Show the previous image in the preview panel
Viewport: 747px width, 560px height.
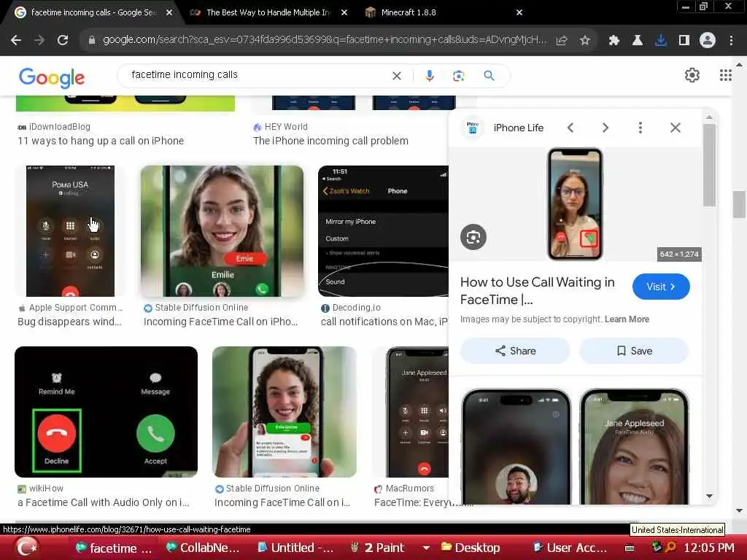point(570,128)
